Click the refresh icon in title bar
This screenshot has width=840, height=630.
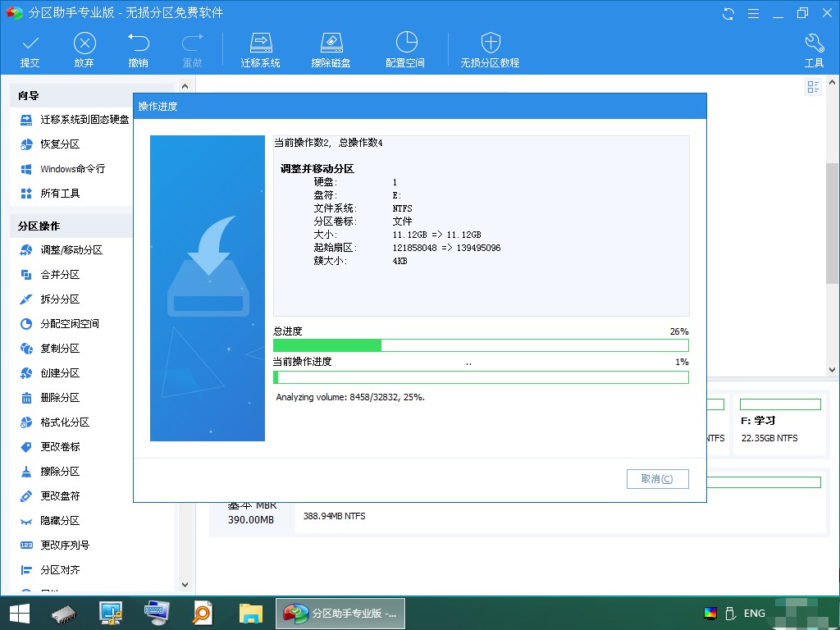[x=728, y=13]
